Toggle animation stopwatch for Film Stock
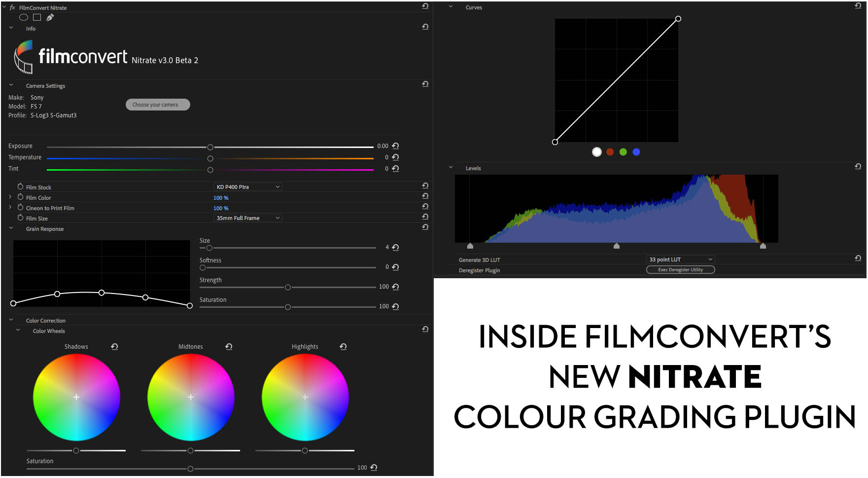 point(20,186)
